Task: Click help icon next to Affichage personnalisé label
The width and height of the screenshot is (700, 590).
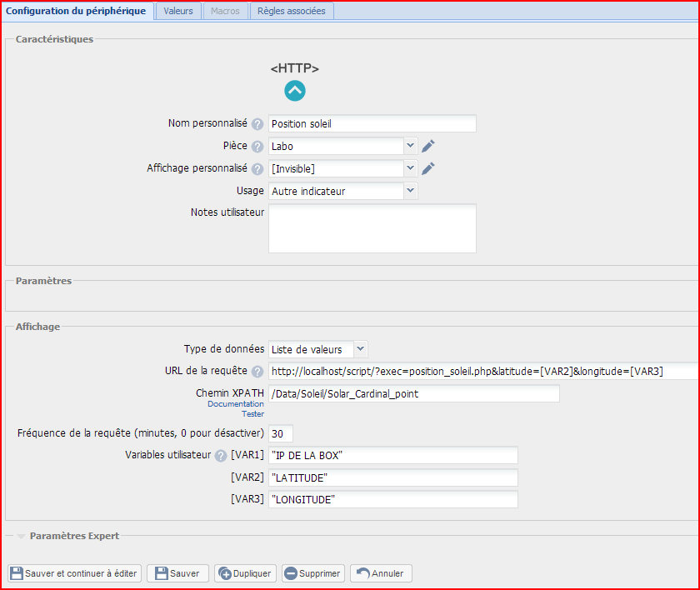Action: (x=257, y=169)
